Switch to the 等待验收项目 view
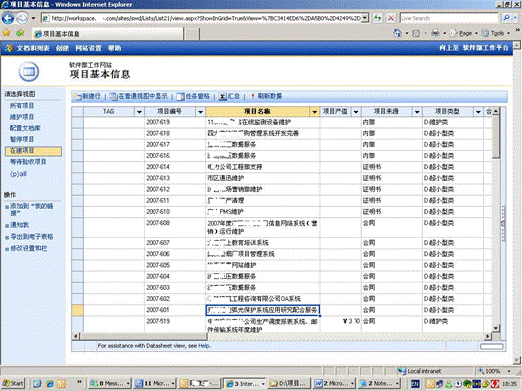Screen dimensions: 522x391 pyautogui.click(x=28, y=162)
